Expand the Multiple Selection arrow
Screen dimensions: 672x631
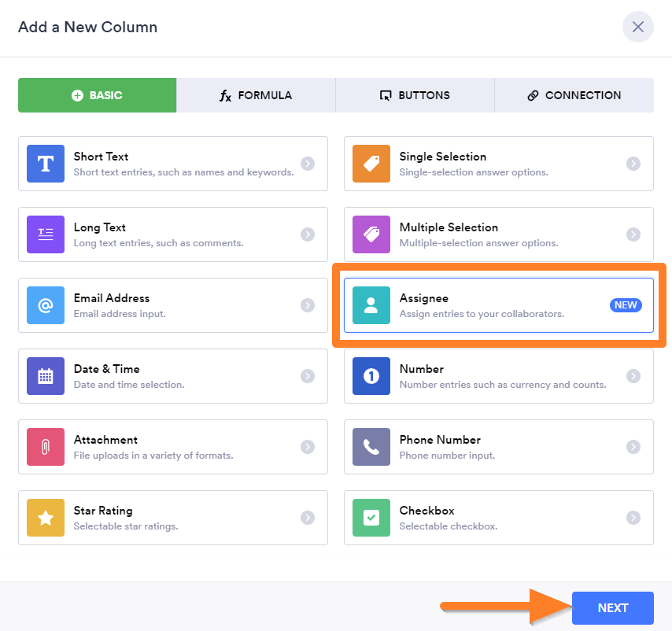(633, 234)
